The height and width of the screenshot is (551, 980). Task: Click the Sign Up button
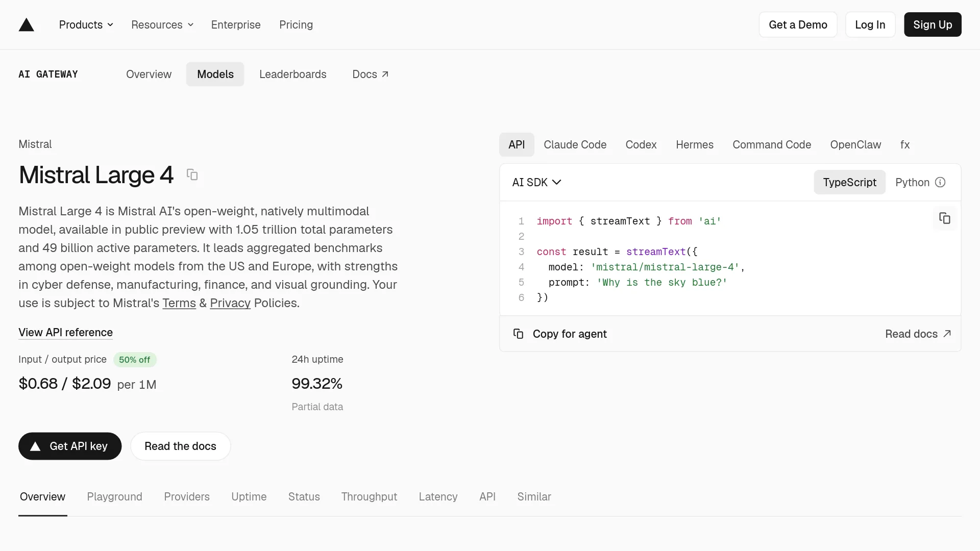pos(933,24)
